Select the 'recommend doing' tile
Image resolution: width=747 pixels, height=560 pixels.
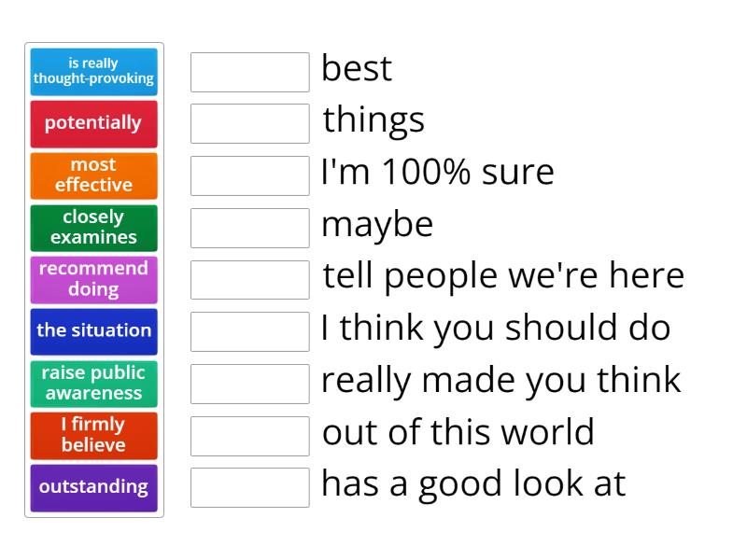pyautogui.click(x=94, y=279)
